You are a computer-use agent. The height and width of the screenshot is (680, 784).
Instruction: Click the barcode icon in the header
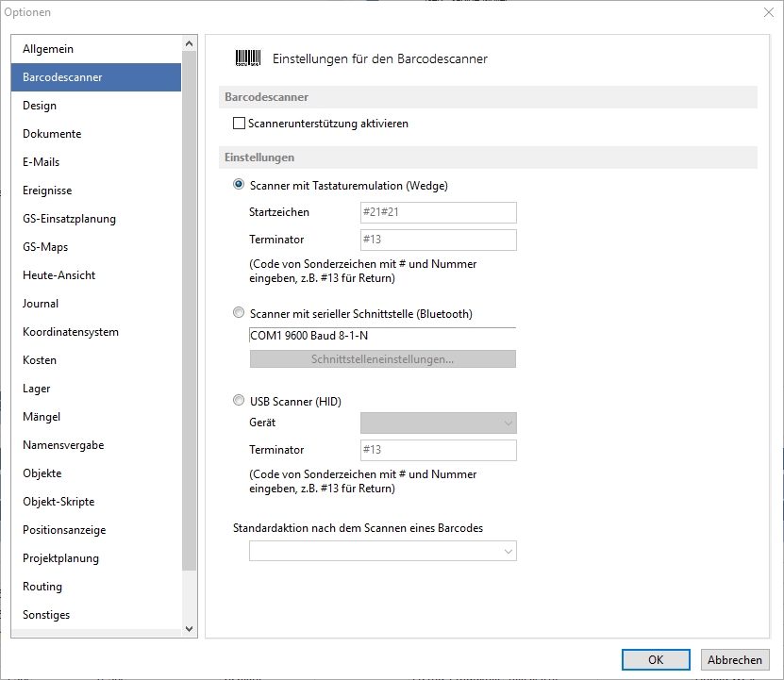248,58
